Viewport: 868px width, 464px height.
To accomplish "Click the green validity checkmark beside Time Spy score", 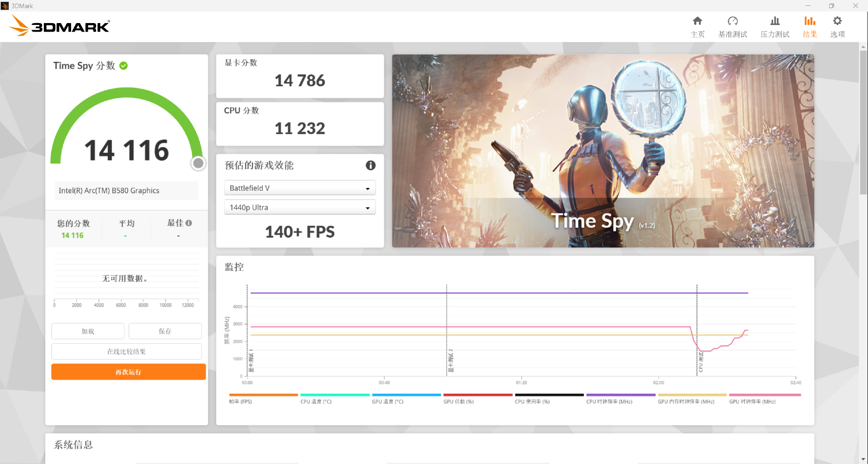I will tap(123, 66).
